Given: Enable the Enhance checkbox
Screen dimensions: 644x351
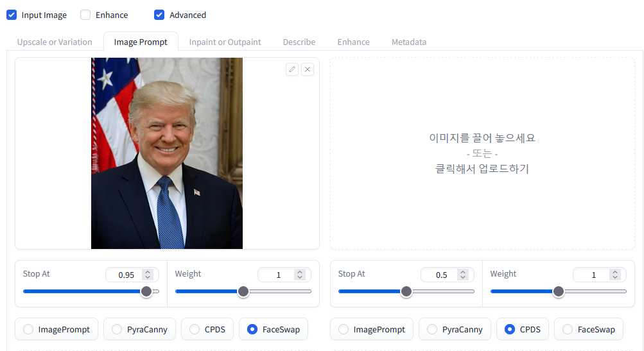Looking at the screenshot, I should [85, 15].
